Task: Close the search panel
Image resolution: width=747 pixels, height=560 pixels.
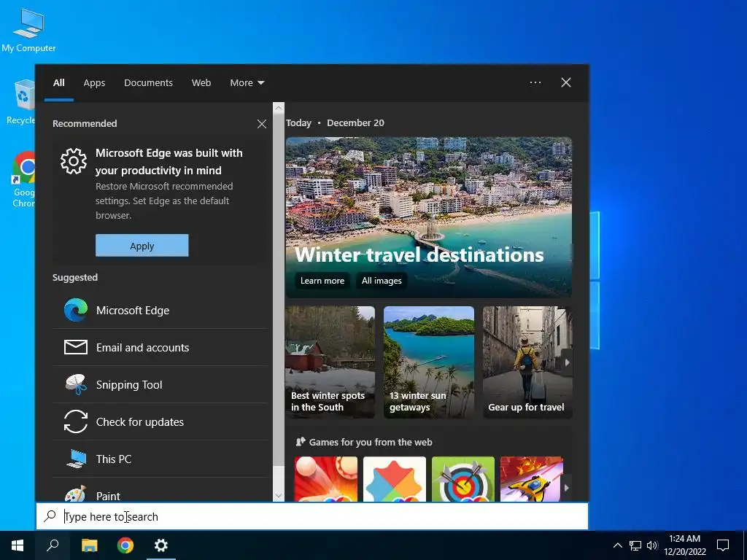Action: point(566,82)
